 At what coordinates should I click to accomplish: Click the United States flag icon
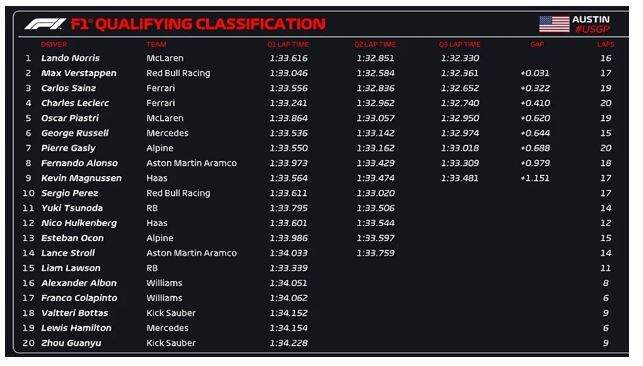[x=554, y=24]
